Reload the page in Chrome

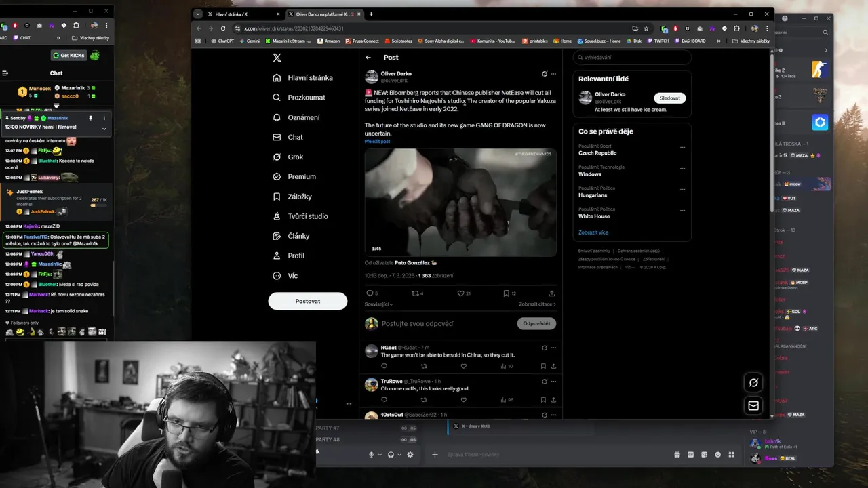[223, 28]
